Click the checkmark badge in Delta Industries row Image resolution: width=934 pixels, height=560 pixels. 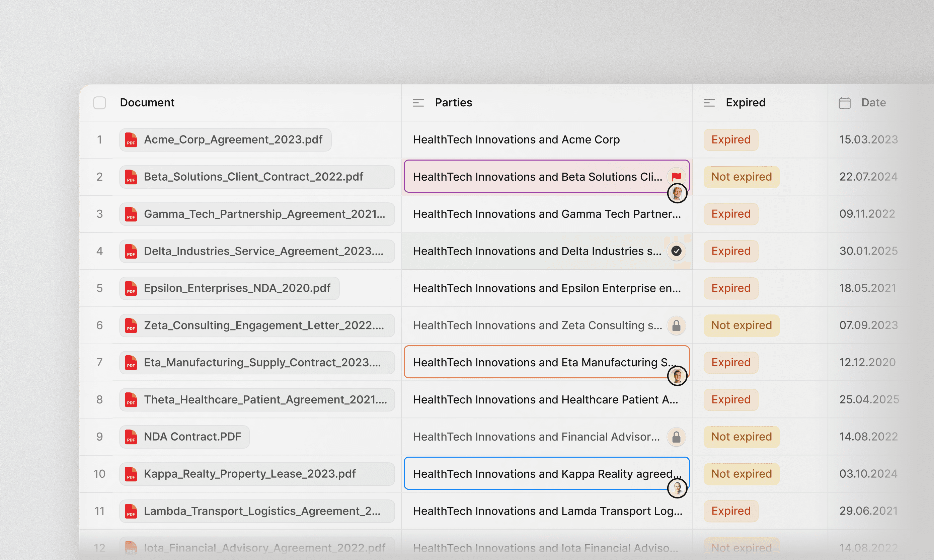[x=676, y=251]
